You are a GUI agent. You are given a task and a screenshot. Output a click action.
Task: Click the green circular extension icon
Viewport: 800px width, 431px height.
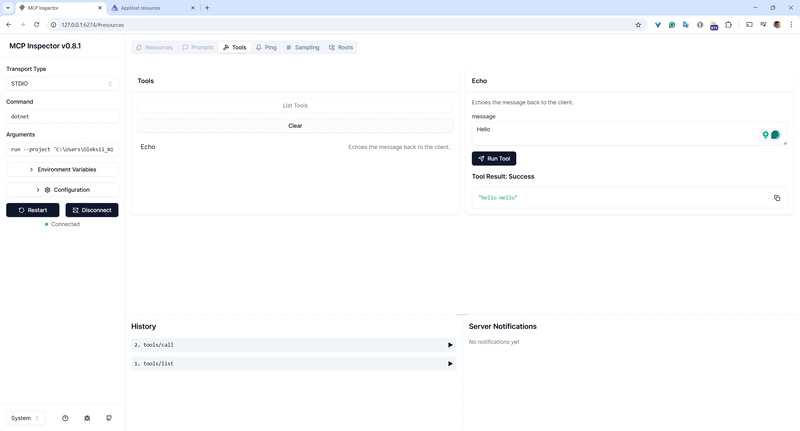[672, 24]
